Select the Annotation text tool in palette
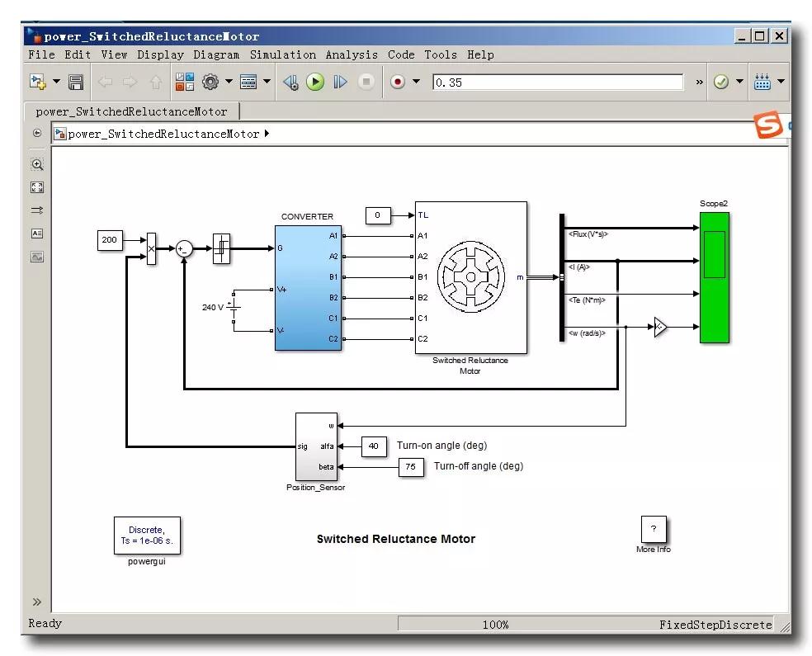The image size is (812, 656). (x=37, y=234)
